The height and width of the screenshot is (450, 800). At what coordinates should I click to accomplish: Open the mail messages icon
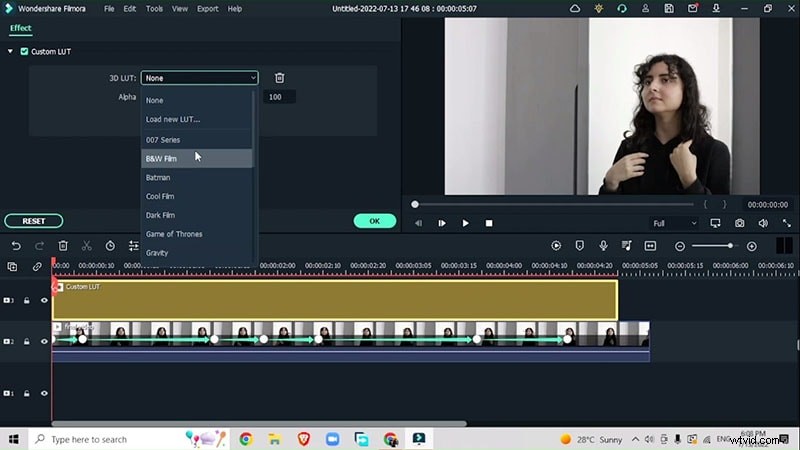(x=692, y=9)
